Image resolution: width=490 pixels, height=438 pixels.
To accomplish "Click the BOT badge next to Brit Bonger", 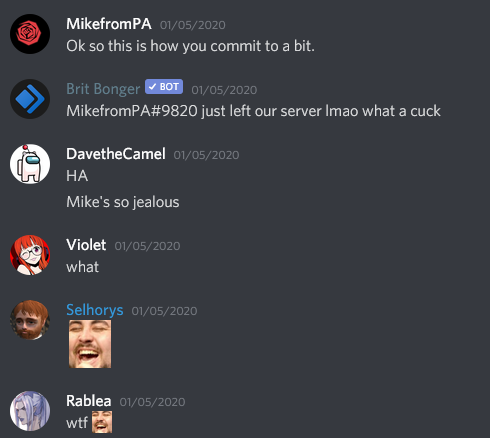I will (x=164, y=87).
